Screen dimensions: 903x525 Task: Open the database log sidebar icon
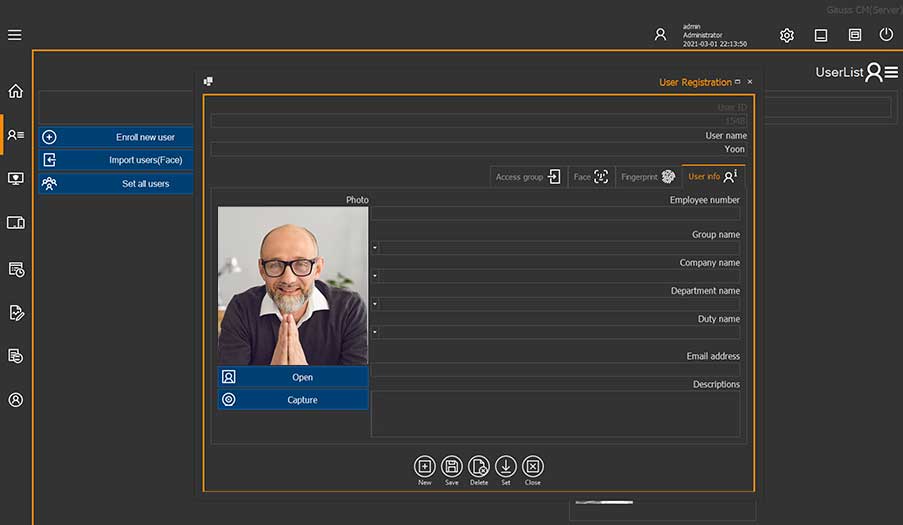(16, 356)
